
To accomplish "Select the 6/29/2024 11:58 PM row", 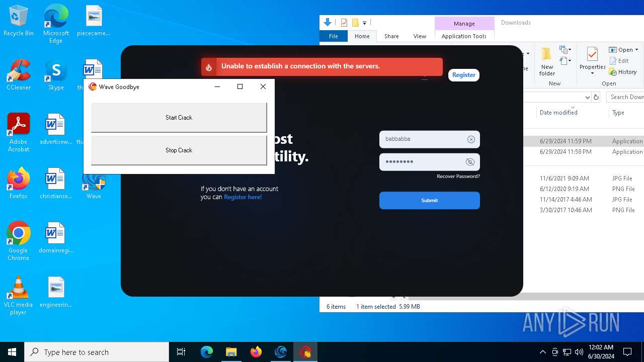I will 584,152.
